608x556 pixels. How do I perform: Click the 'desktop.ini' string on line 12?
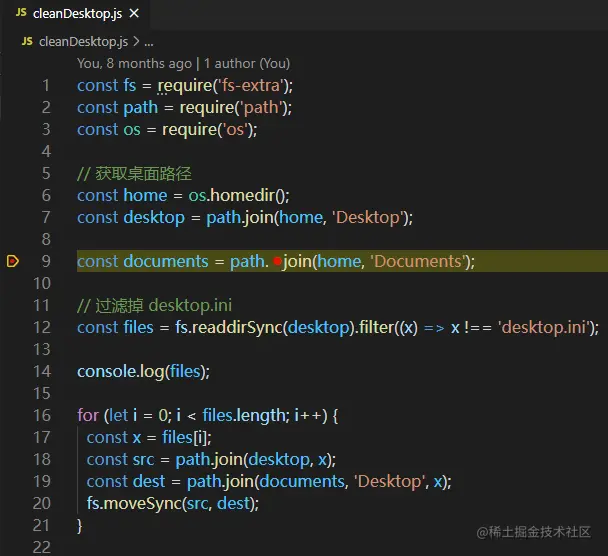pyautogui.click(x=546, y=328)
